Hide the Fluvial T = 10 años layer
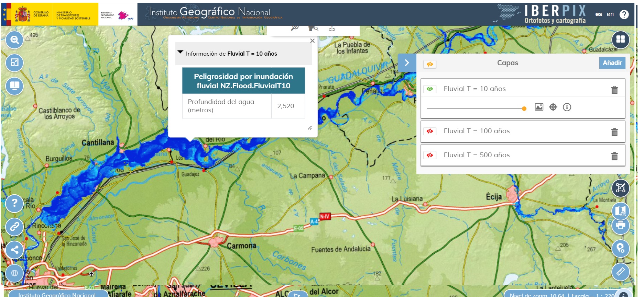Image resolution: width=644 pixels, height=297 pixels. pyautogui.click(x=430, y=89)
